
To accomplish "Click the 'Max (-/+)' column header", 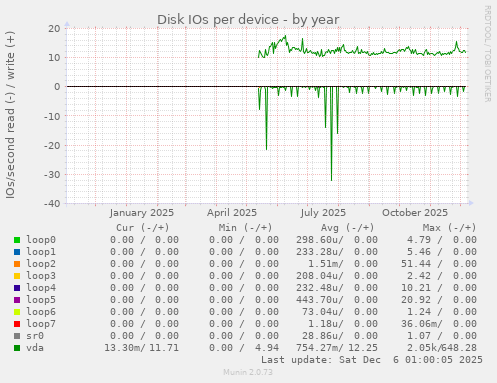I will click(x=449, y=228).
